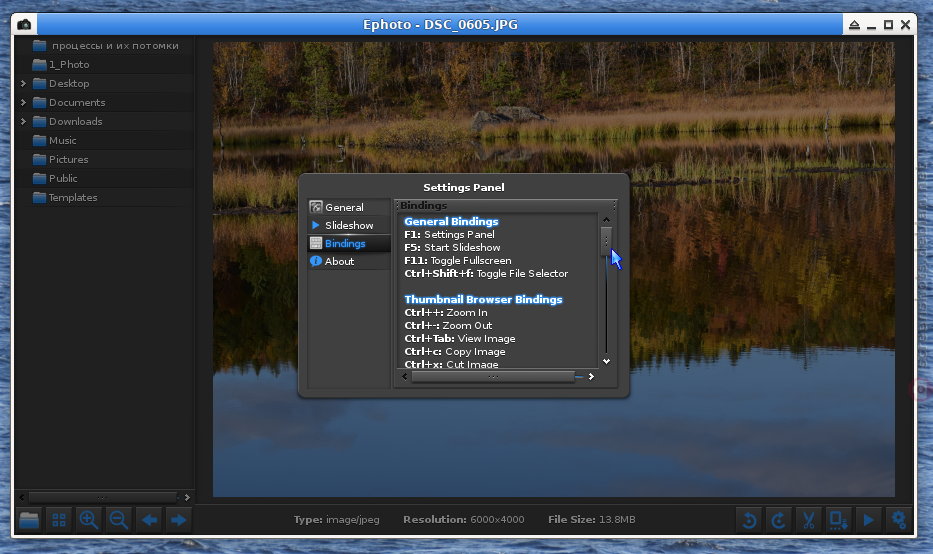Select the Desktop folder row
The height and width of the screenshot is (554, 933).
pyautogui.click(x=104, y=83)
